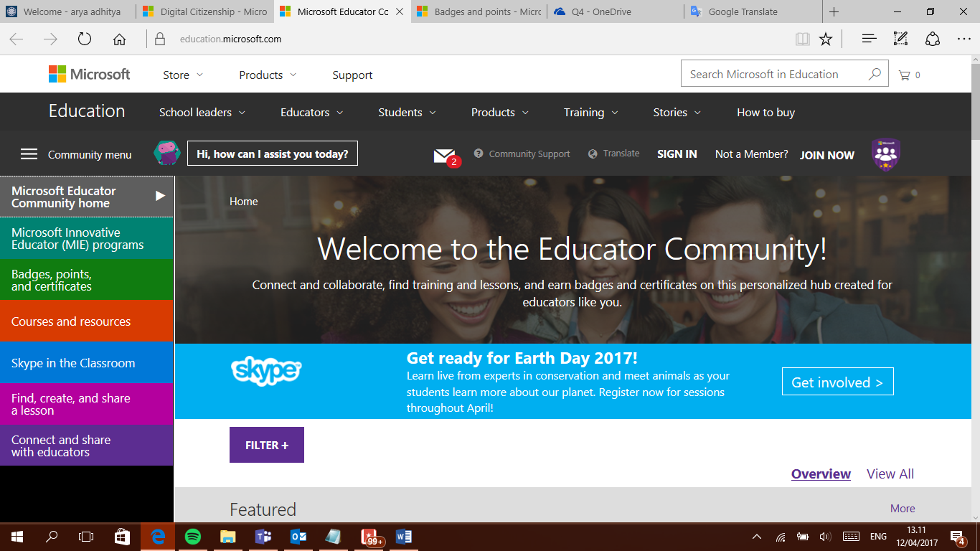This screenshot has width=980, height=551.
Task: Refresh the page with reload icon
Action: [85, 39]
